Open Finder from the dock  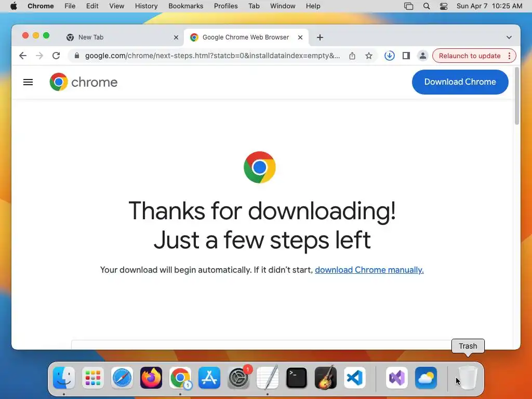point(64,378)
